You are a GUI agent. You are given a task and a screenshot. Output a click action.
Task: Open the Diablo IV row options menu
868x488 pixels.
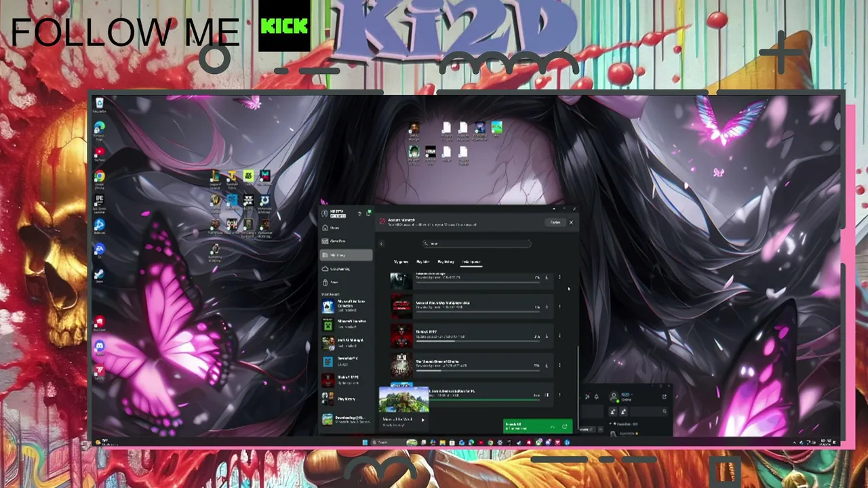(x=559, y=336)
